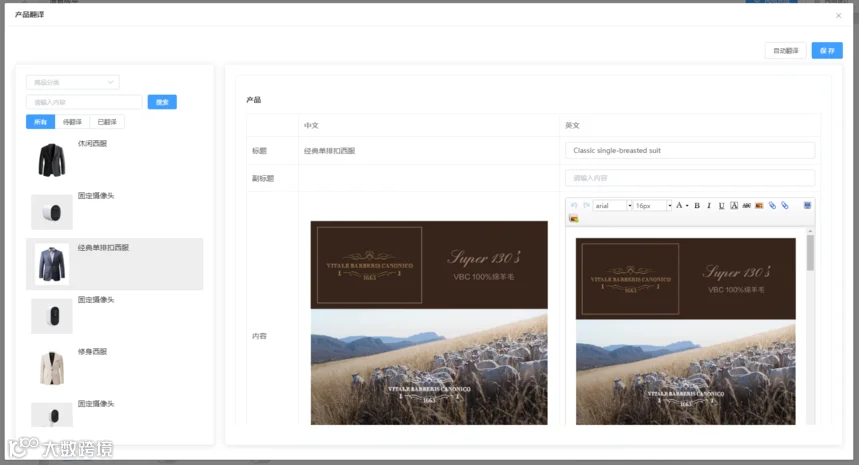This screenshot has height=465, width=859.
Task: Click image upload icon on second toolbar row
Action: pyautogui.click(x=574, y=219)
